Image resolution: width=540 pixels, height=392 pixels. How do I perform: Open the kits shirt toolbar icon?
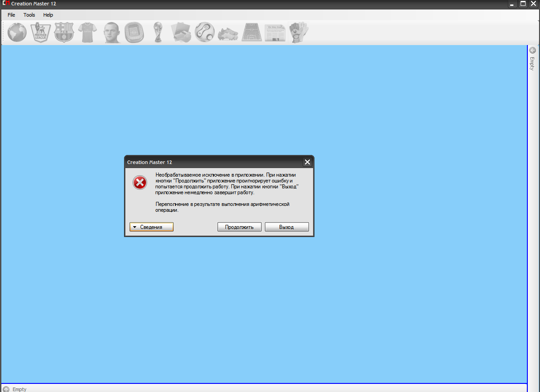(x=88, y=32)
